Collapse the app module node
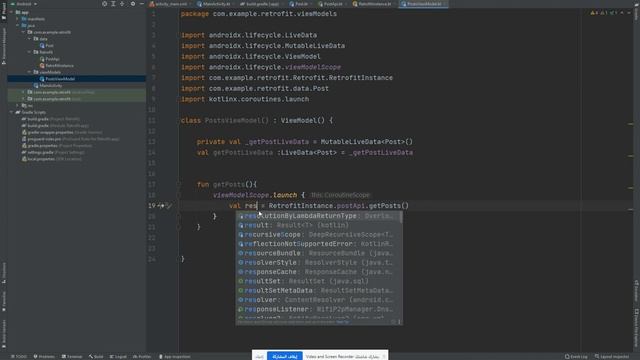Screen dimensions: 640x360 pos(11,12)
